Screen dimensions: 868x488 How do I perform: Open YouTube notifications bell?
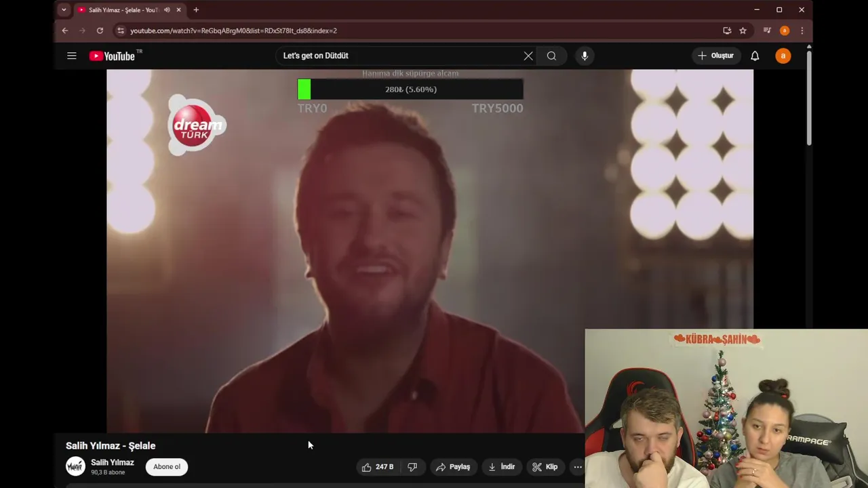(755, 56)
